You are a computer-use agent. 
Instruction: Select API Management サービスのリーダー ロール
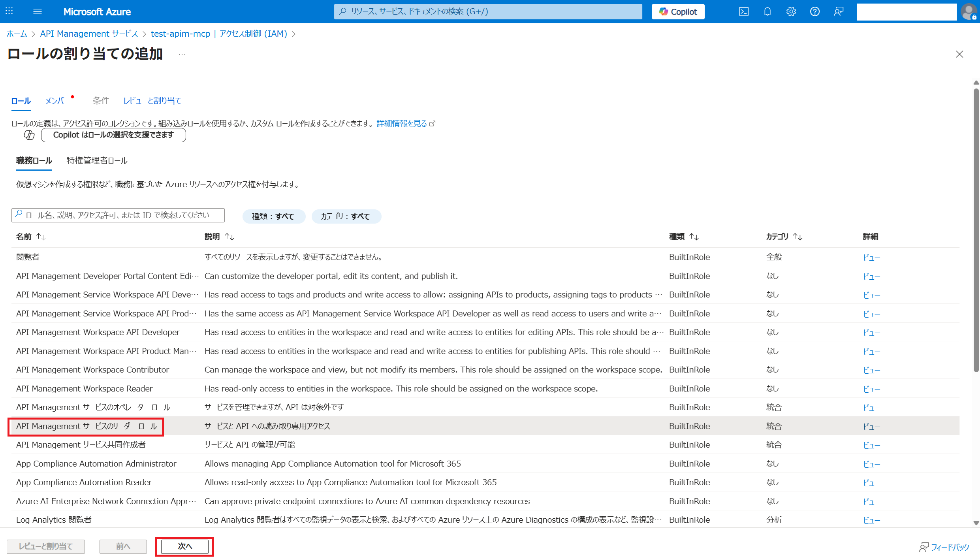485,426
